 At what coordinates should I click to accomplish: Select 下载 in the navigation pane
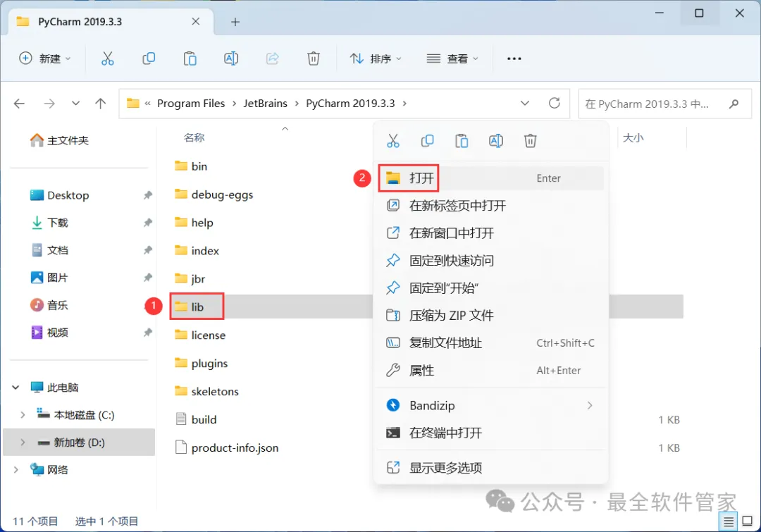[x=49, y=223]
